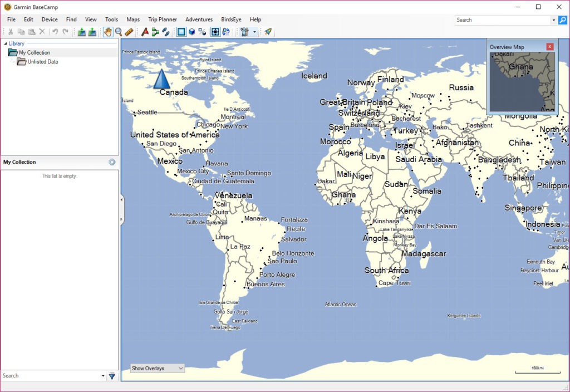This screenshot has height=392, width=570.
Task: Open the Show Overlays dropdown
Action: pyautogui.click(x=158, y=369)
